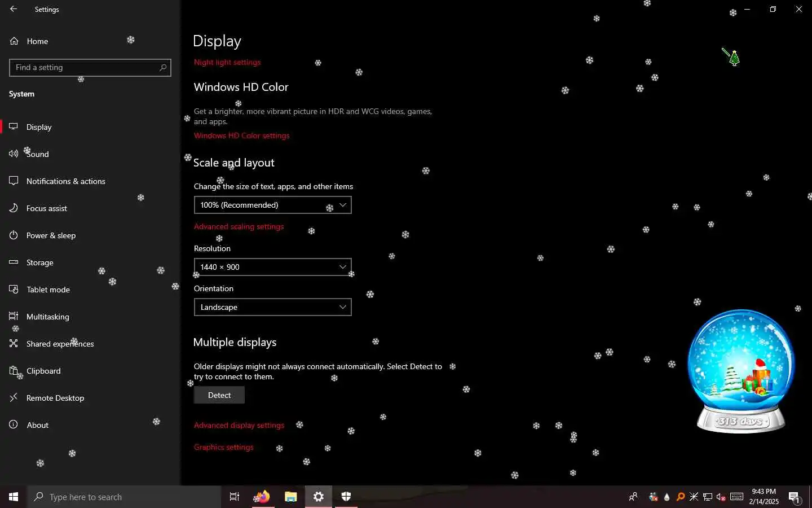The width and height of the screenshot is (812, 508).
Task: Click the 'System' heading in the sidebar
Action: pyautogui.click(x=21, y=94)
